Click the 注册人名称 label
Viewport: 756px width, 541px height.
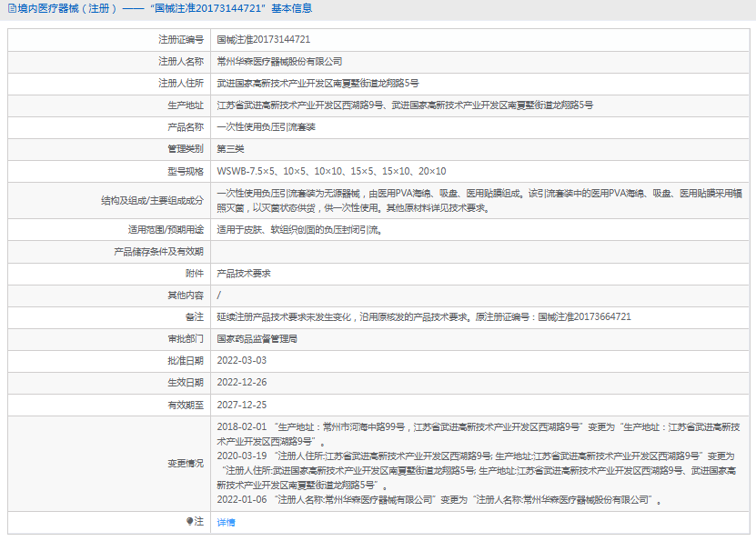181,62
